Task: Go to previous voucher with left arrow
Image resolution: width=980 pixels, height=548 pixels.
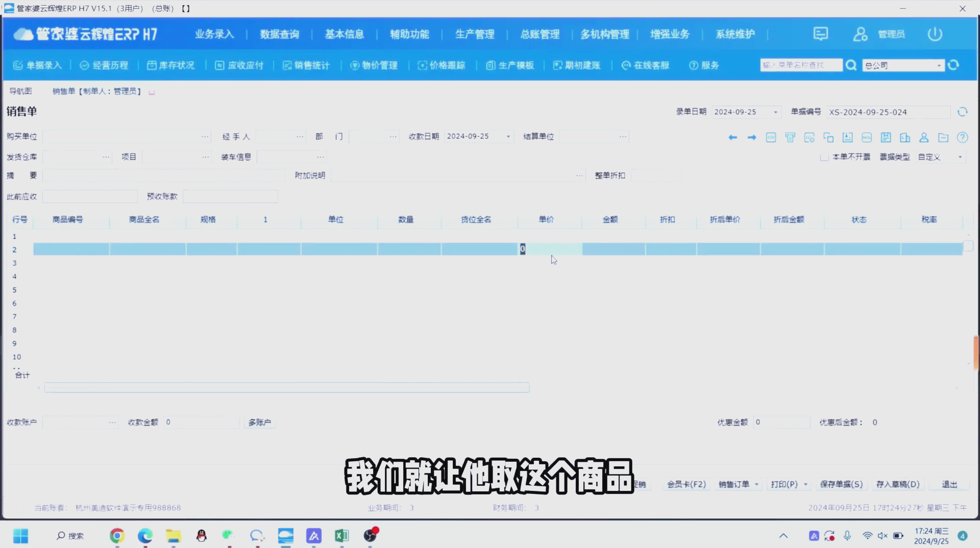Action: tap(732, 138)
